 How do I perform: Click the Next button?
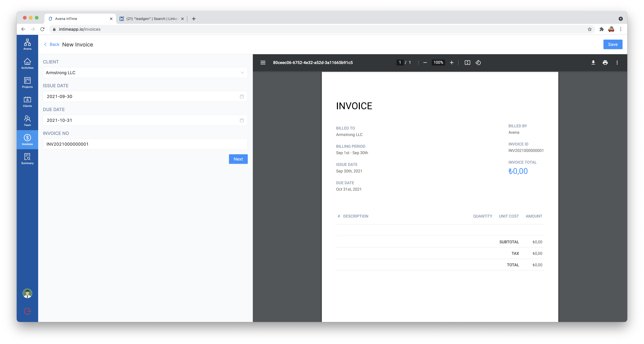coord(238,159)
